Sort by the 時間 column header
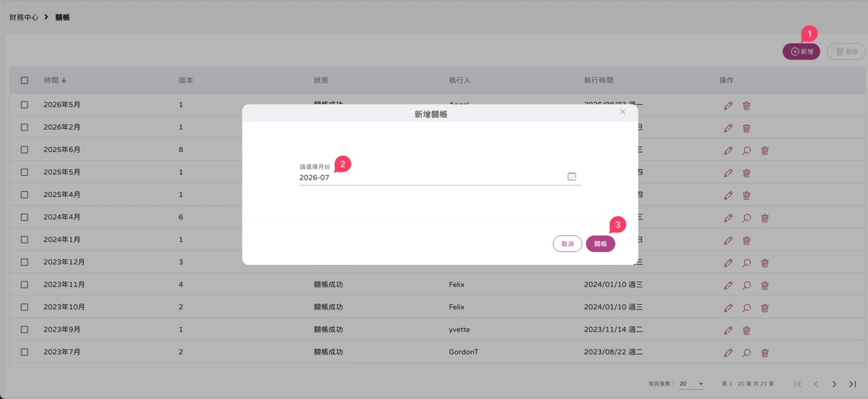Screen dimensions: 868x399 tap(55, 80)
